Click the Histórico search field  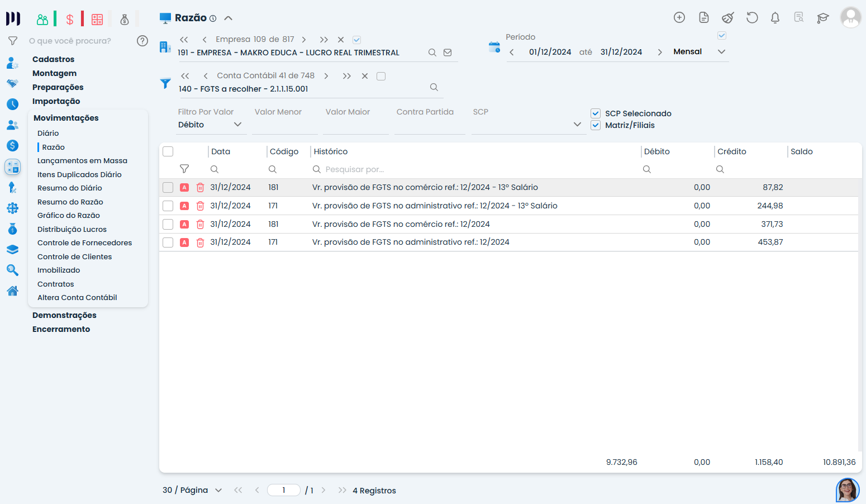tap(475, 169)
